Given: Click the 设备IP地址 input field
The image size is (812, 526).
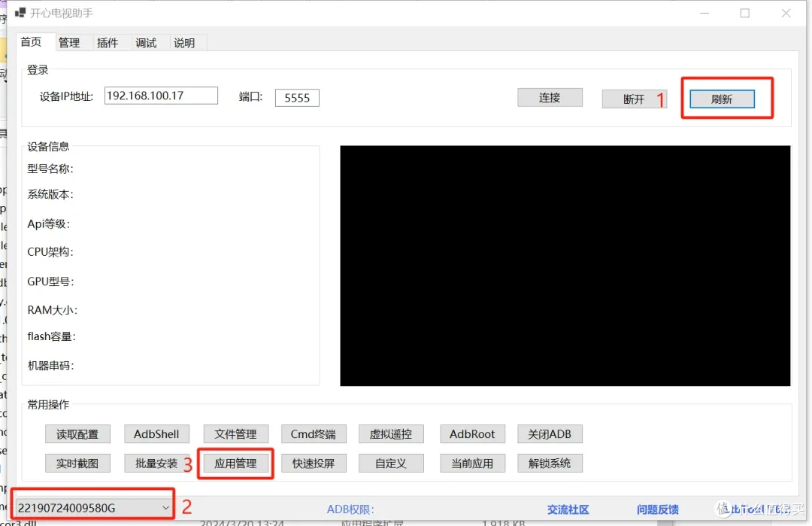Looking at the screenshot, I should (161, 96).
